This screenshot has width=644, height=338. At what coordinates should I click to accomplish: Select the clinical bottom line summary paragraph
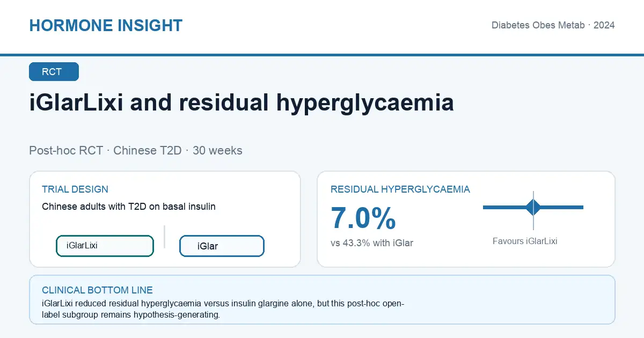pyautogui.click(x=223, y=310)
